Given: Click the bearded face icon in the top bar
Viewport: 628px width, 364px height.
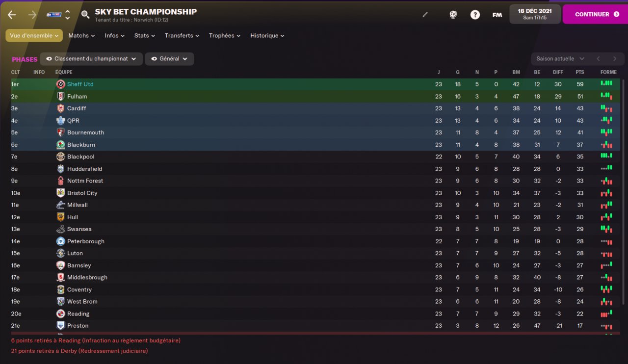Looking at the screenshot, I should (453, 15).
